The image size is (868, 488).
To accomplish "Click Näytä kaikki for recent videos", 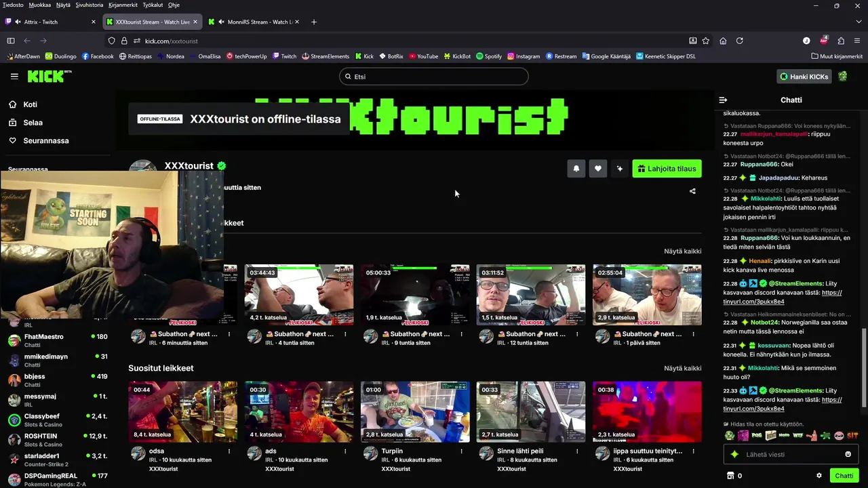I will click(x=682, y=251).
